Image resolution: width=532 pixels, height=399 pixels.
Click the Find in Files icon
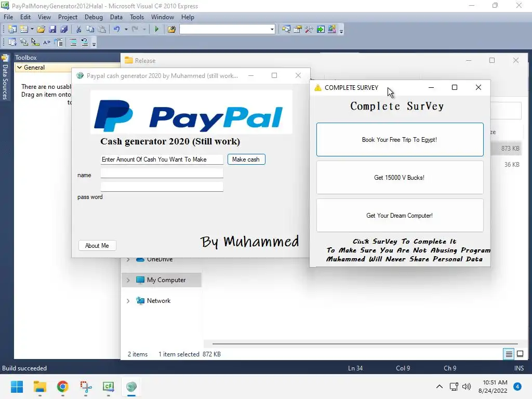click(x=171, y=30)
